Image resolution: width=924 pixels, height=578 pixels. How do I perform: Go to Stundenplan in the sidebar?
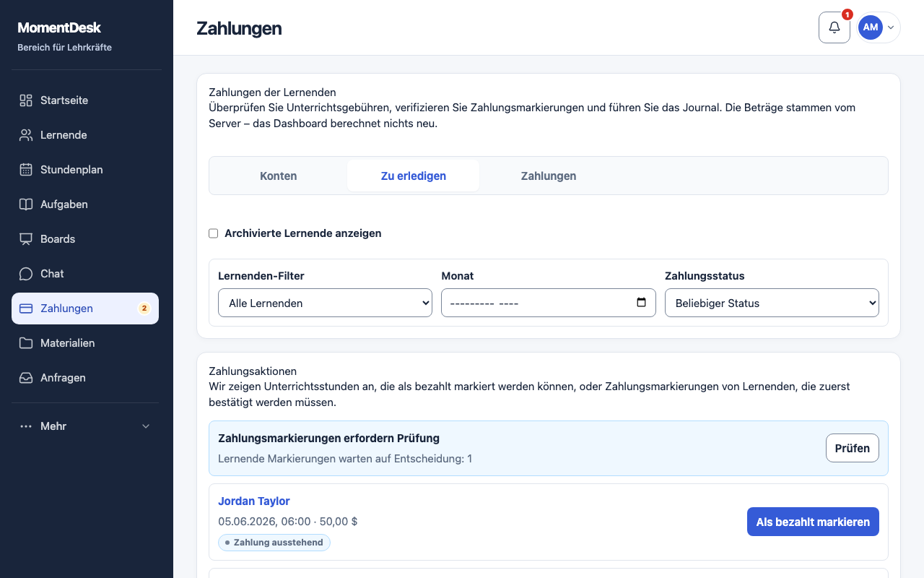click(85, 170)
